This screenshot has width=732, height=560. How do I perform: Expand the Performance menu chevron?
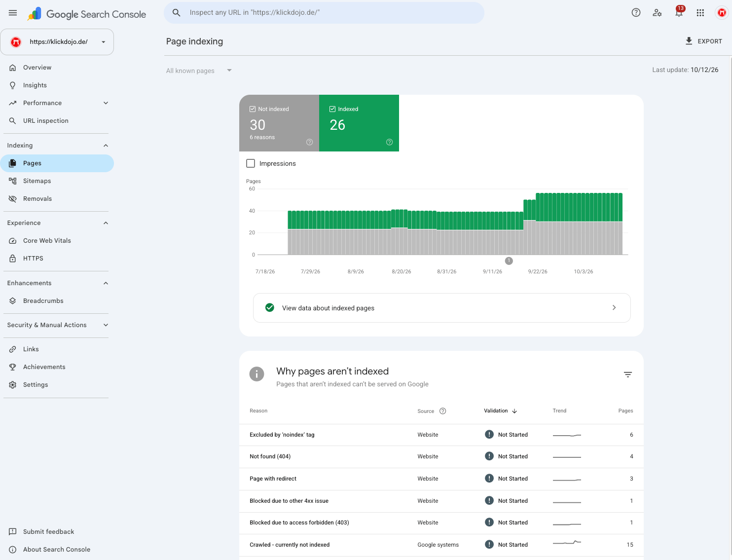(106, 103)
